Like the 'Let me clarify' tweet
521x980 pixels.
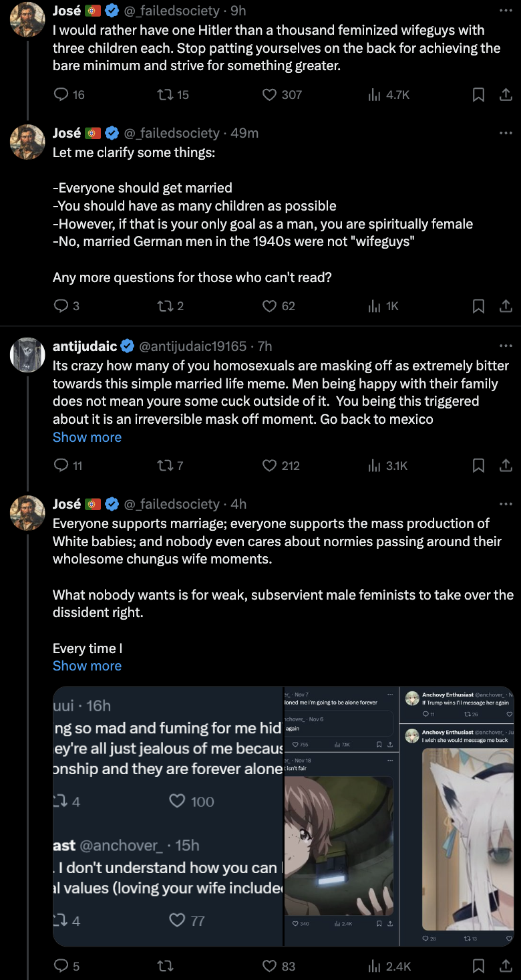269,306
